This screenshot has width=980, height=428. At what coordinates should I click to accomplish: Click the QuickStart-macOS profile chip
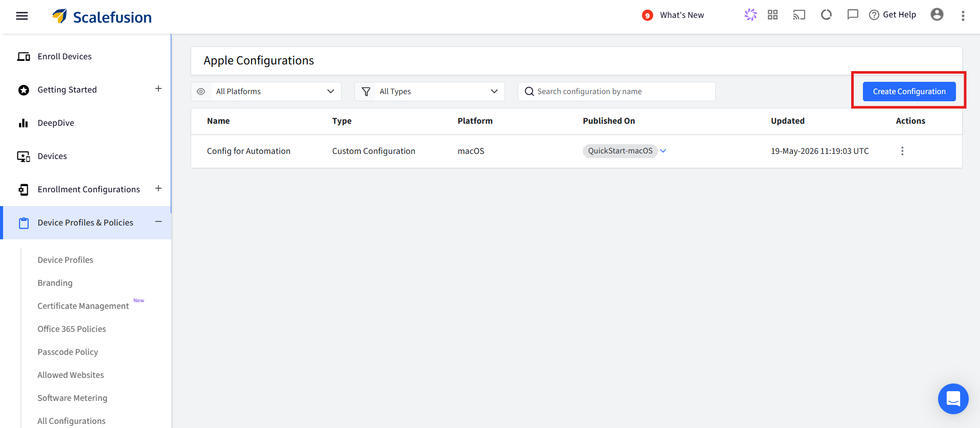(x=620, y=151)
